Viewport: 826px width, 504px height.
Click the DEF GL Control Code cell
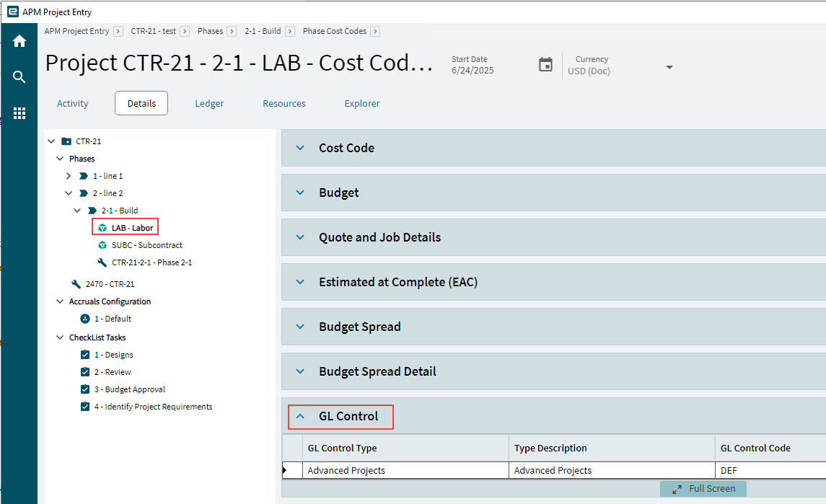click(770, 470)
